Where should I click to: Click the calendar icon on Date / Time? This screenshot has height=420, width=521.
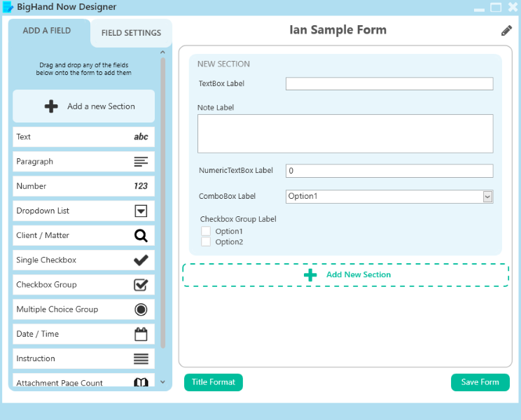coord(141,334)
